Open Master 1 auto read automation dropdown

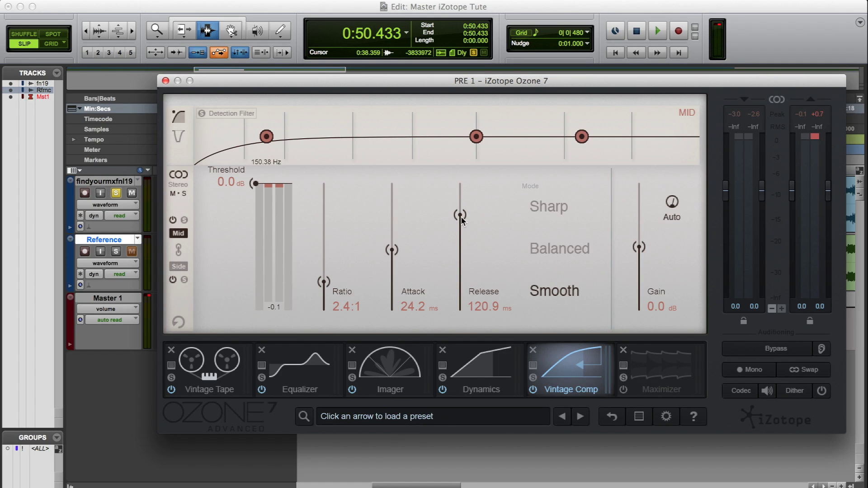(112, 319)
